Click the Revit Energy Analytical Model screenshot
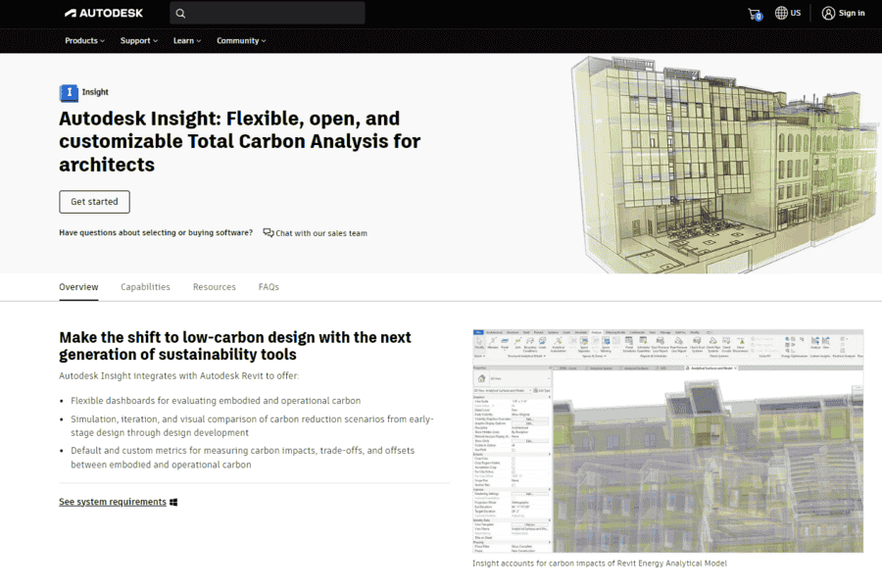The image size is (882, 588). [667, 441]
